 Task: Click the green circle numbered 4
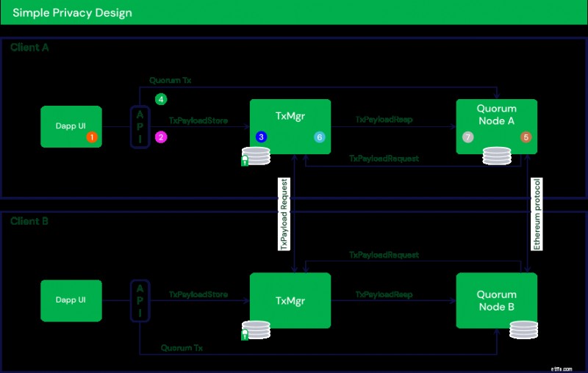(x=161, y=99)
